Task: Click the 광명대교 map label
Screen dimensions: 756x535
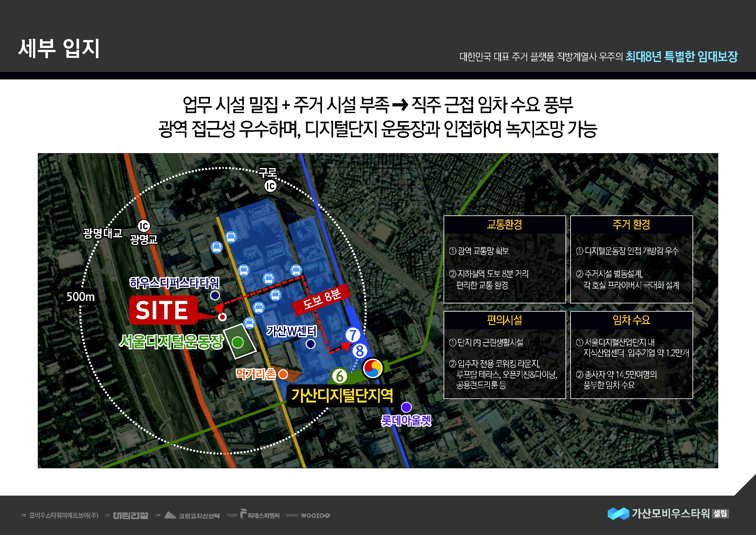Action: pos(103,233)
